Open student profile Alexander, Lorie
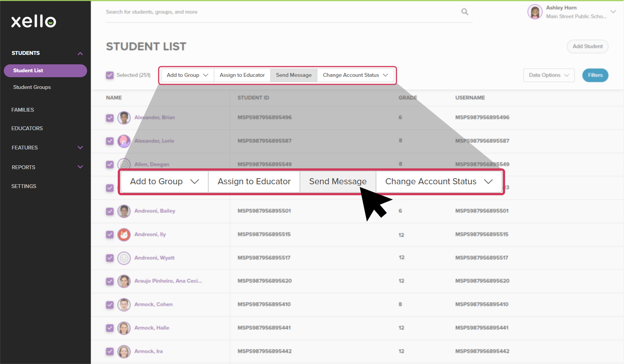Image resolution: width=624 pixels, height=364 pixels. click(x=154, y=141)
